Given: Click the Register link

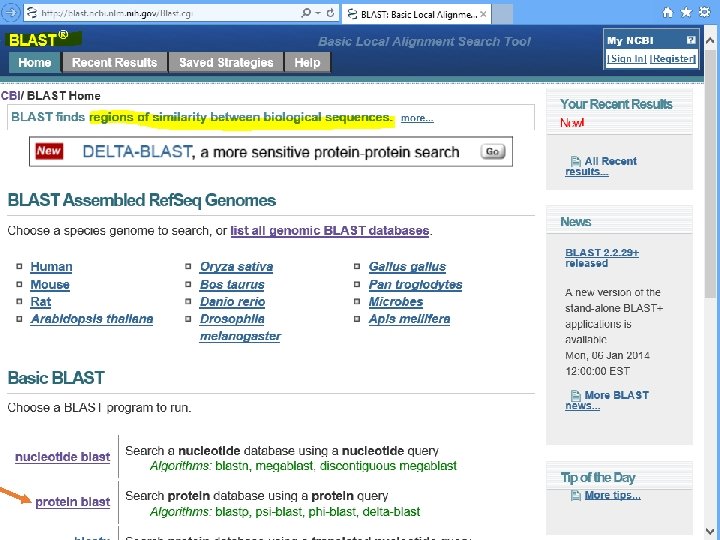Looking at the screenshot, I should point(673,59).
